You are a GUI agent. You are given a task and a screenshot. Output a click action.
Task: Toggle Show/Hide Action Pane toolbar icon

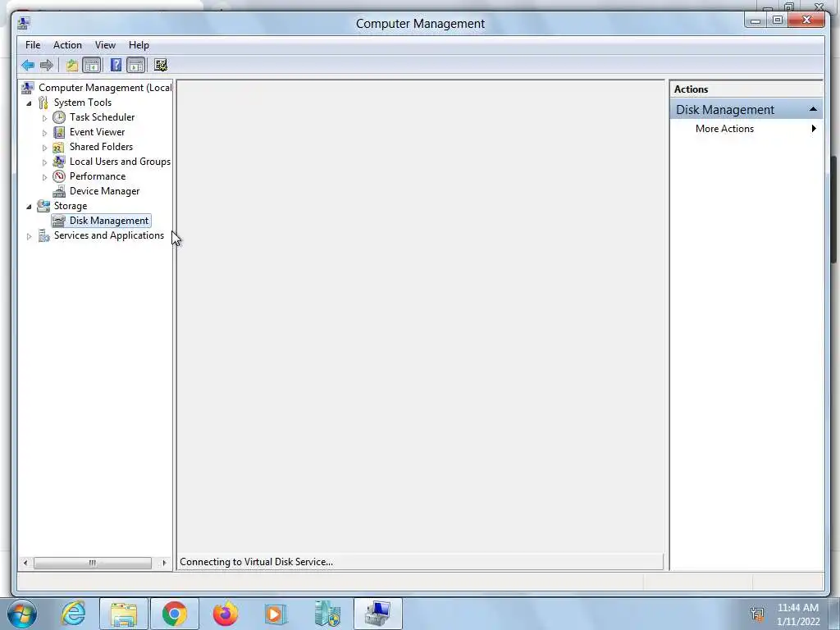(136, 66)
